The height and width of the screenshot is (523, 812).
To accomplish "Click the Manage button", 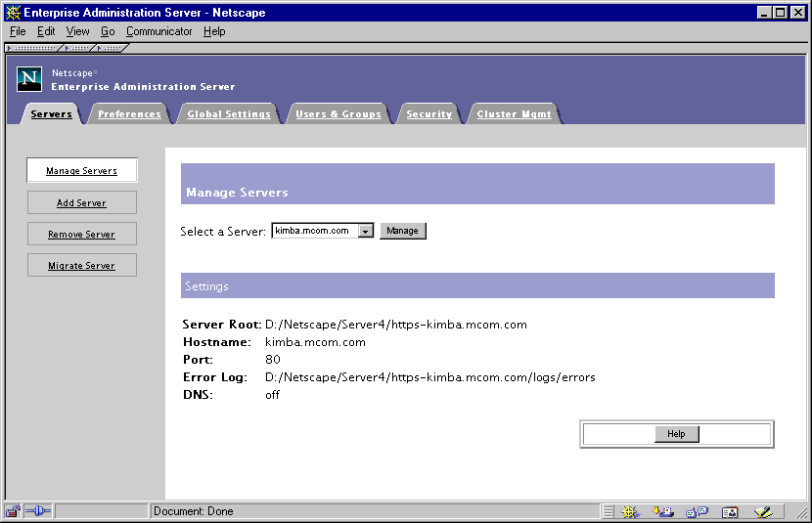I will pos(402,231).
